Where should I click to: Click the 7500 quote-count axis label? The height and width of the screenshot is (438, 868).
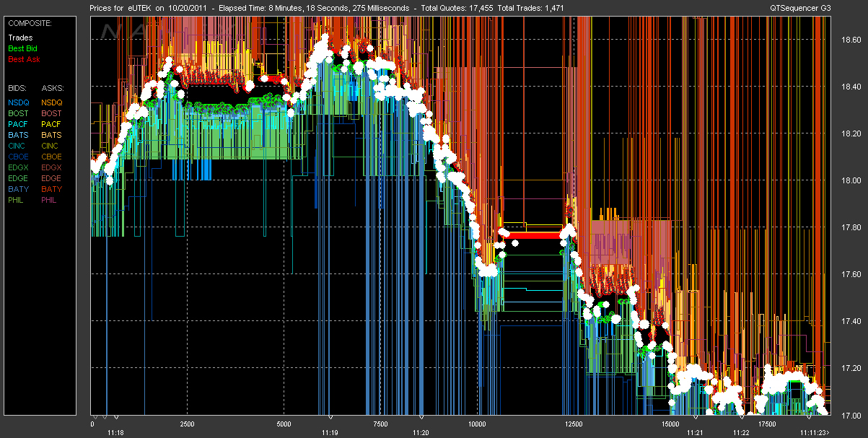(x=380, y=424)
